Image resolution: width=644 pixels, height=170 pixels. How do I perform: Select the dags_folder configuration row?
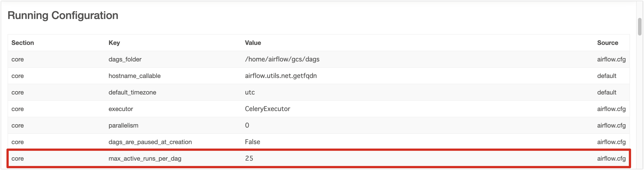tap(175, 59)
